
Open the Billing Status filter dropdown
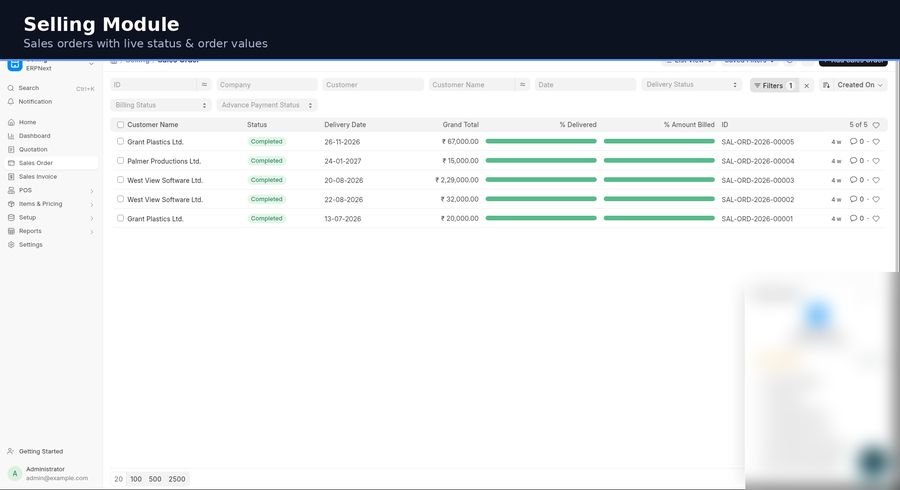pos(161,105)
